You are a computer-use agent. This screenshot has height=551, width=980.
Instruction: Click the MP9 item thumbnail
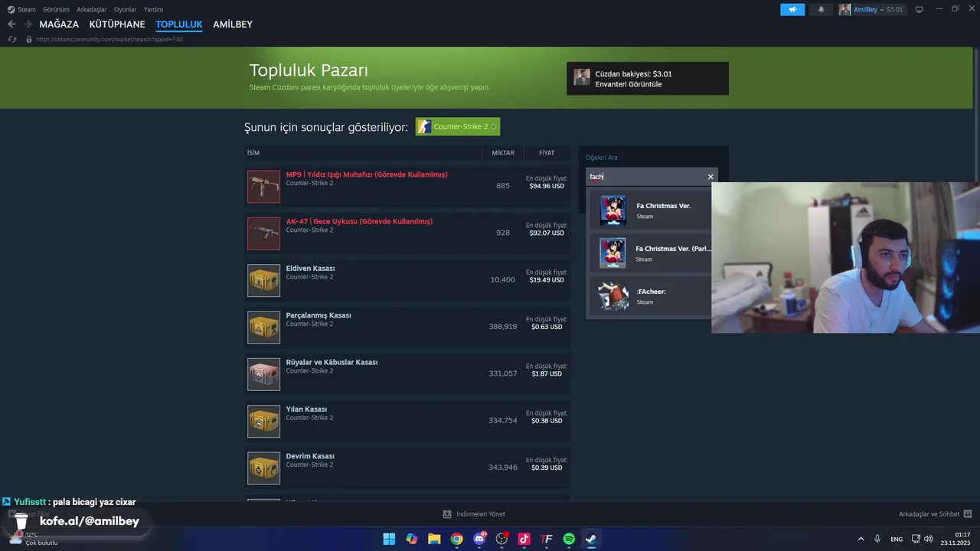coord(264,187)
